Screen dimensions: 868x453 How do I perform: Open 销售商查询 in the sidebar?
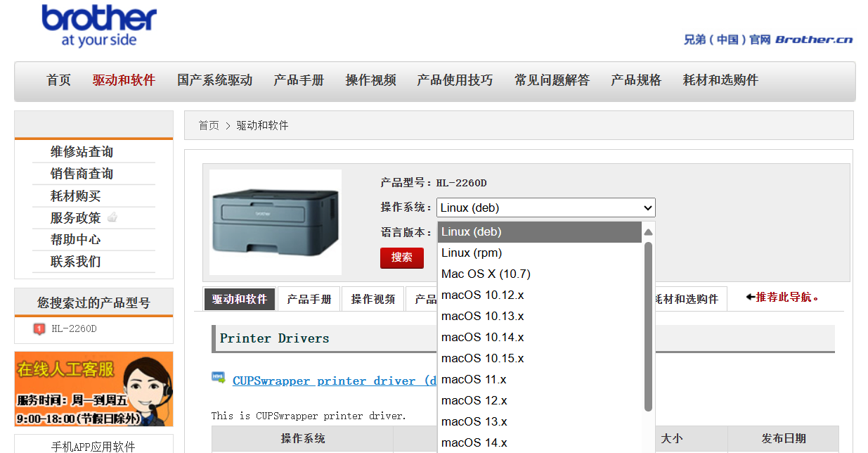click(82, 174)
